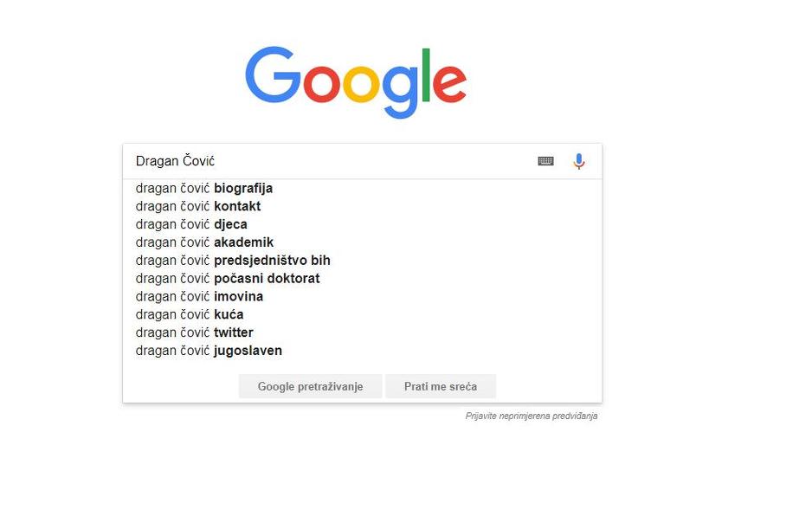Open 'Prijavite neprimjerena predviđanja' link

[x=531, y=416]
